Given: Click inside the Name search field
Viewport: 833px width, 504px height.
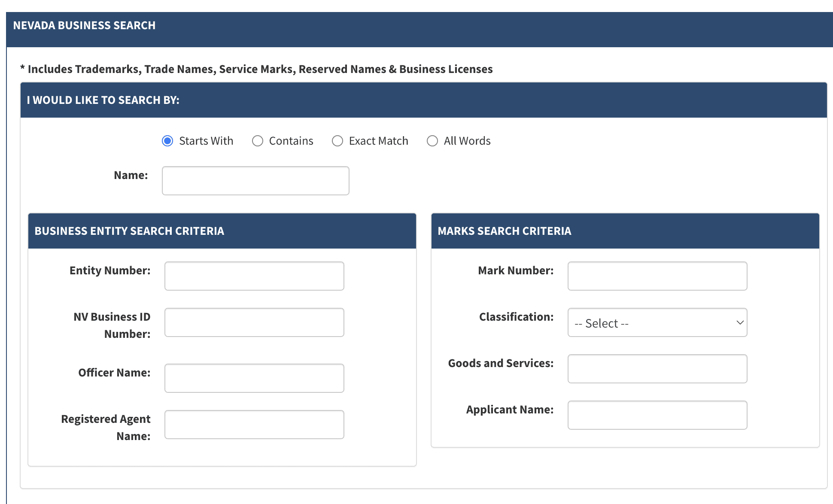Looking at the screenshot, I should [255, 180].
